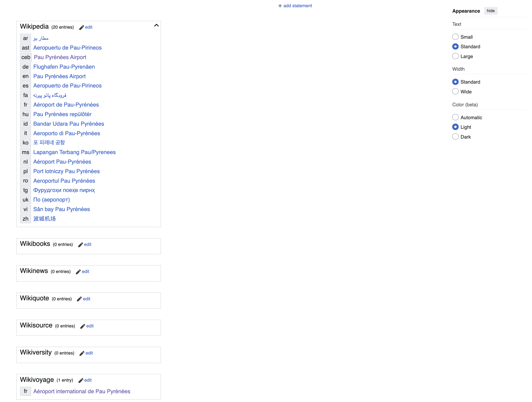The height and width of the screenshot is (402, 532).
Task: Select Small text size
Action: [456, 37]
